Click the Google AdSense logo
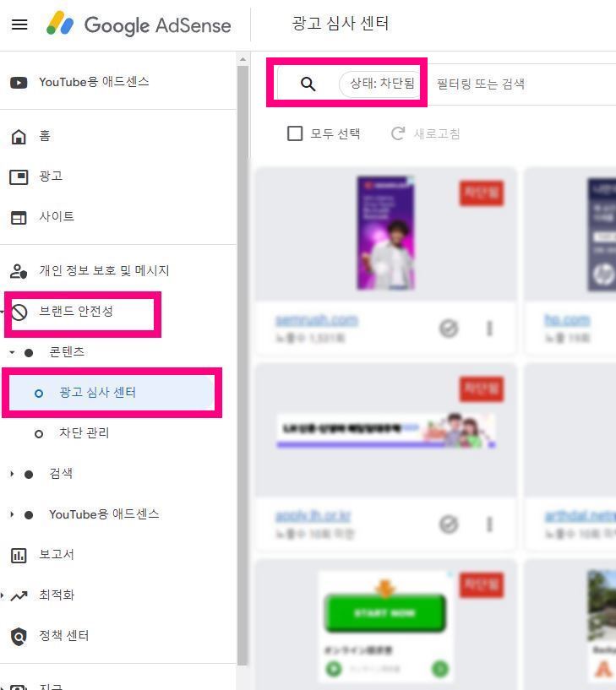616x690 pixels. (139, 24)
